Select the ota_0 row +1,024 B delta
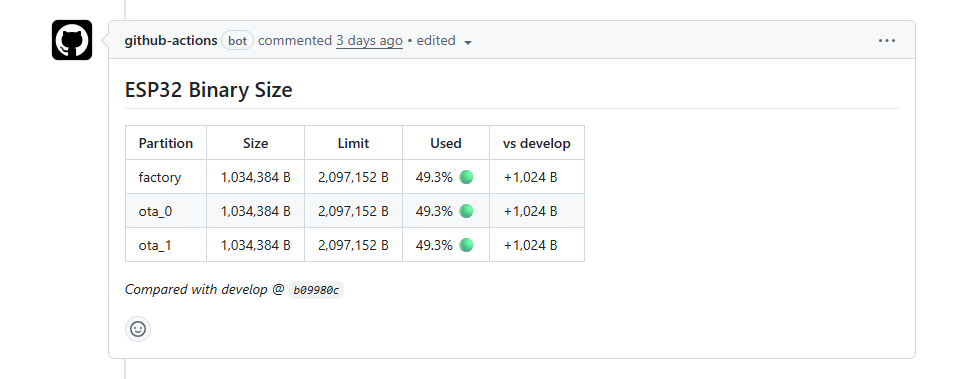Viewport: 961px width, 379px height. (531, 211)
